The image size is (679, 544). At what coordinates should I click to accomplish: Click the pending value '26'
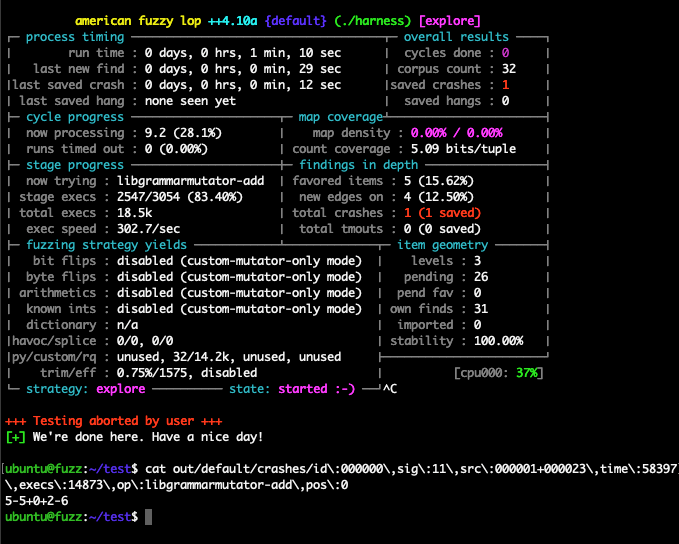(481, 277)
